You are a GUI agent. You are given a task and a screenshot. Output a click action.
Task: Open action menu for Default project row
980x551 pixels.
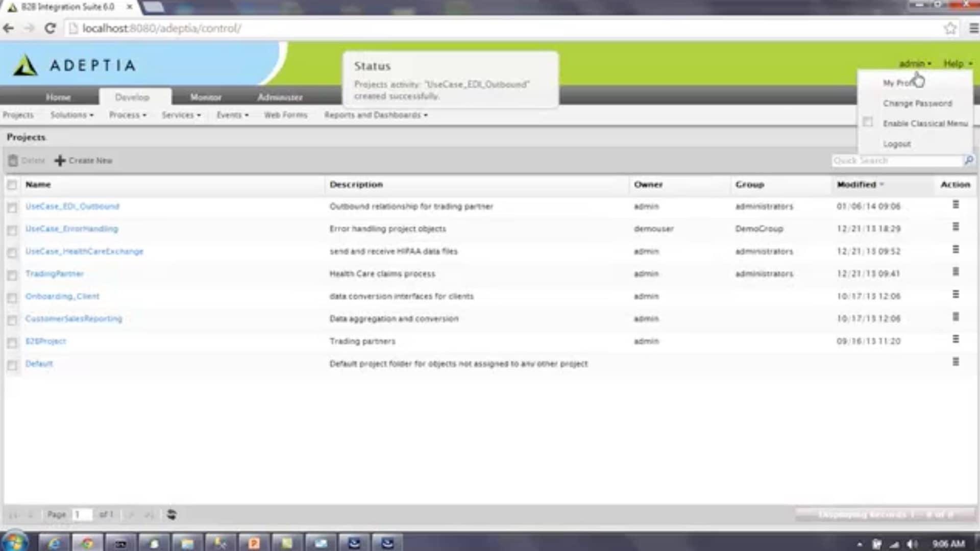[x=955, y=362]
